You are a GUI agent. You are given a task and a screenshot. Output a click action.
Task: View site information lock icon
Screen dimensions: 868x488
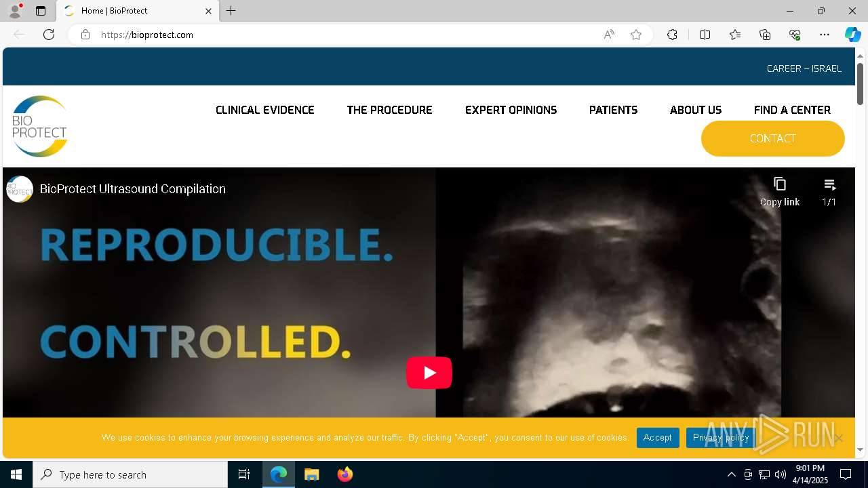(x=85, y=35)
